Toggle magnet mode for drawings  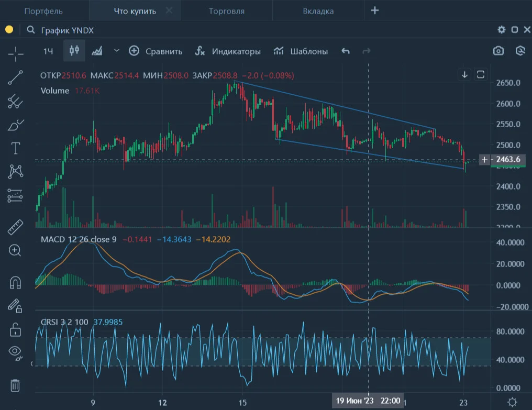click(16, 282)
